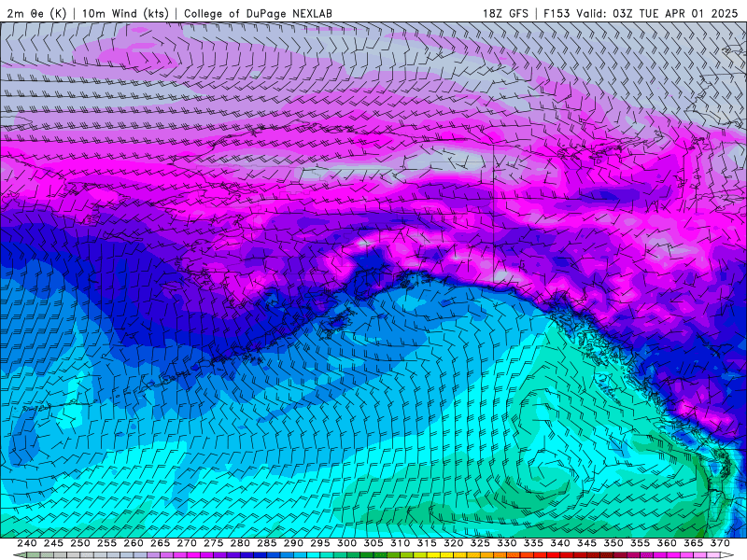
Task: Click the 320 colorbar scale label
Action: click(x=454, y=543)
